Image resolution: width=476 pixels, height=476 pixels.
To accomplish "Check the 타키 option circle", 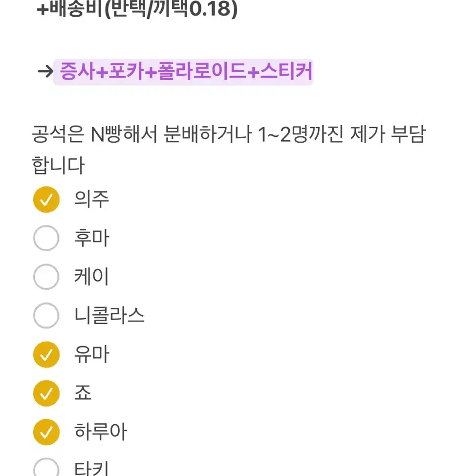I will coord(46,468).
